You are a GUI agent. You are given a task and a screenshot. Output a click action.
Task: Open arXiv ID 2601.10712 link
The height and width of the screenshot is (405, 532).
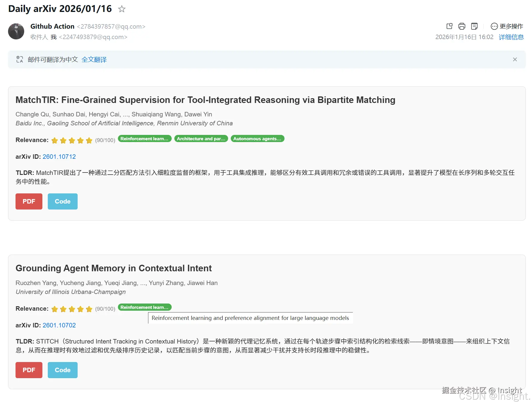(59, 157)
